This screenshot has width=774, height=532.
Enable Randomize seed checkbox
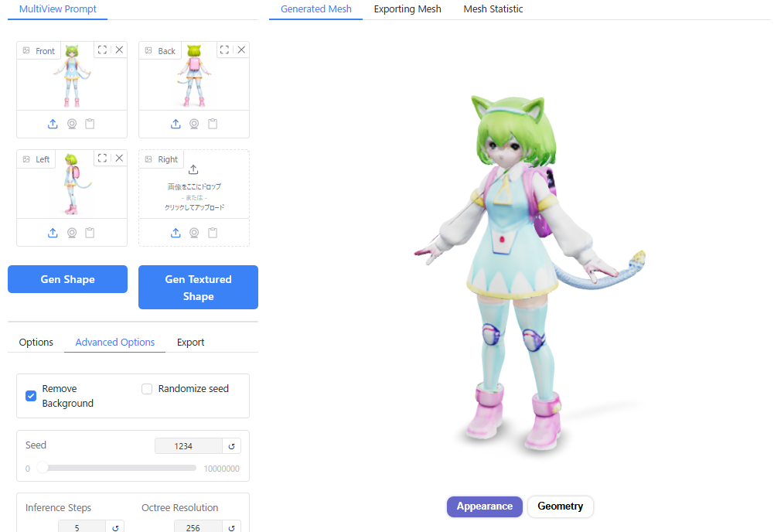(x=147, y=389)
